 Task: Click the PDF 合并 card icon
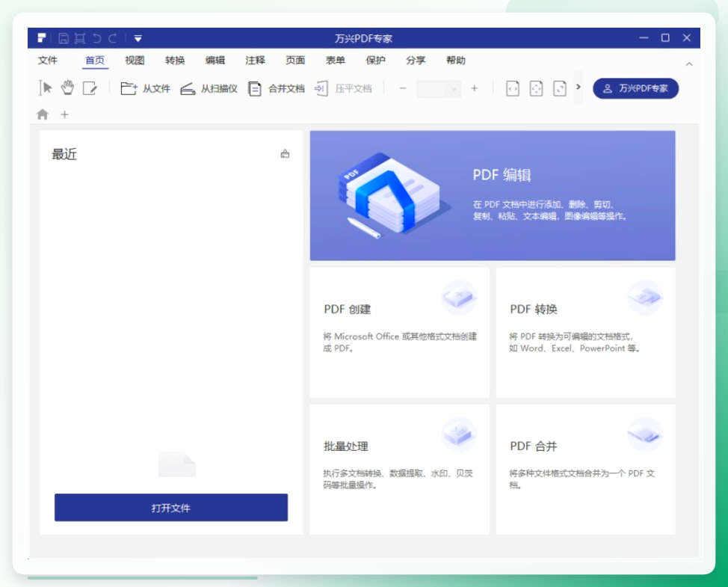(645, 434)
